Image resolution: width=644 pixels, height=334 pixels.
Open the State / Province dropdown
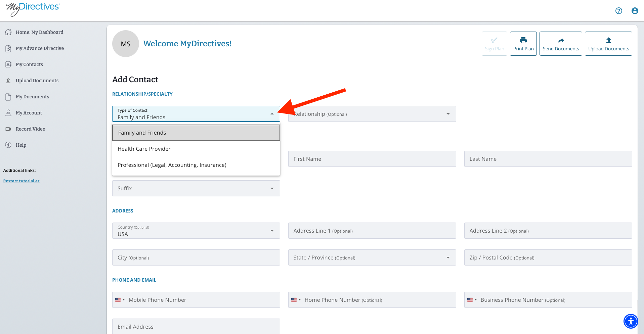(x=372, y=257)
